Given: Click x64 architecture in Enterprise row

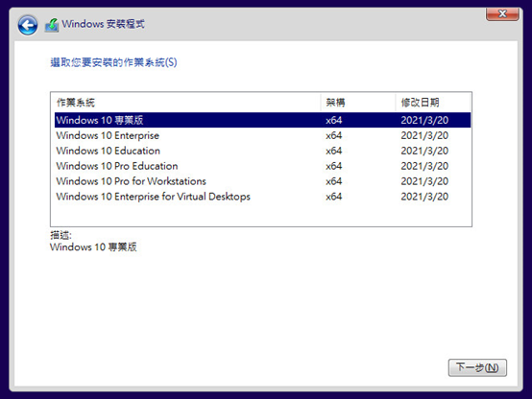Looking at the screenshot, I should [x=334, y=135].
